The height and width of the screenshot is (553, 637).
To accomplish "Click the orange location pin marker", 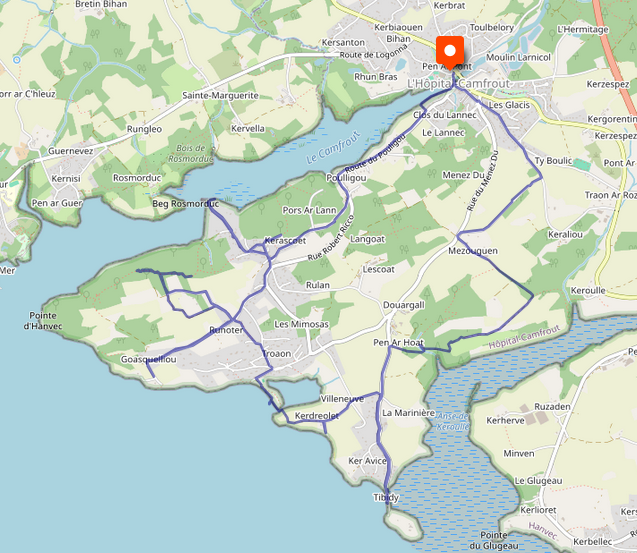I will 450,53.
